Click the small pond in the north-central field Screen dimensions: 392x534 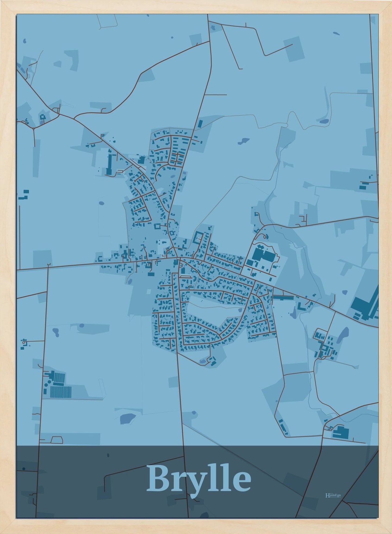pos(243,141)
